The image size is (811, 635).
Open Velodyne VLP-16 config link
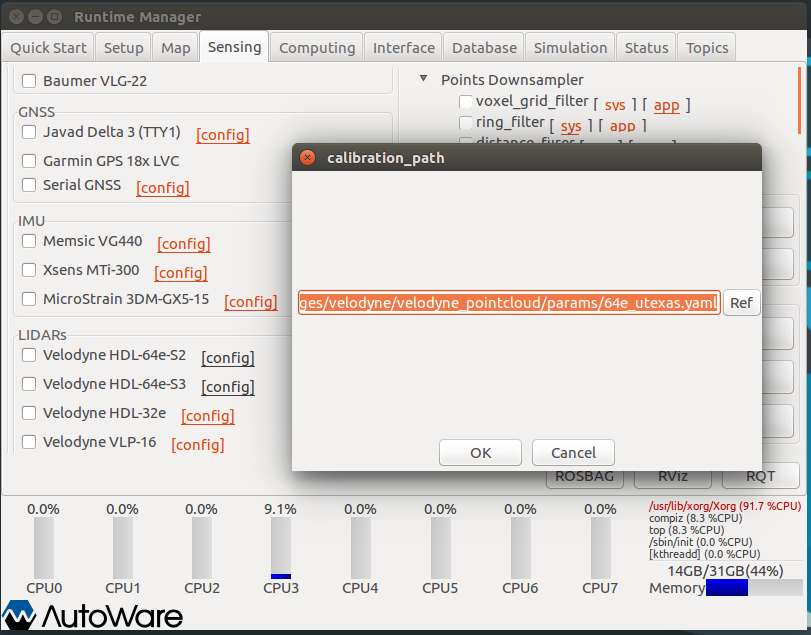[198, 445]
